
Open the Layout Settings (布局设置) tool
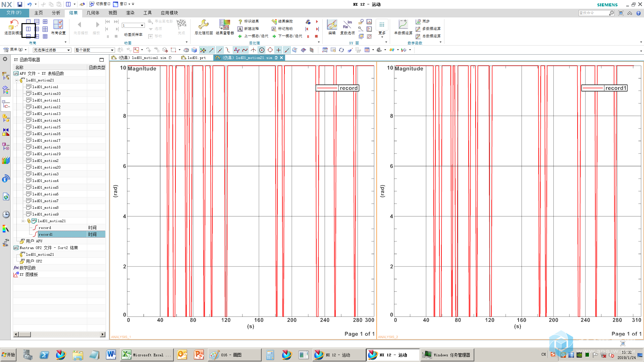pyautogui.click(x=58, y=27)
